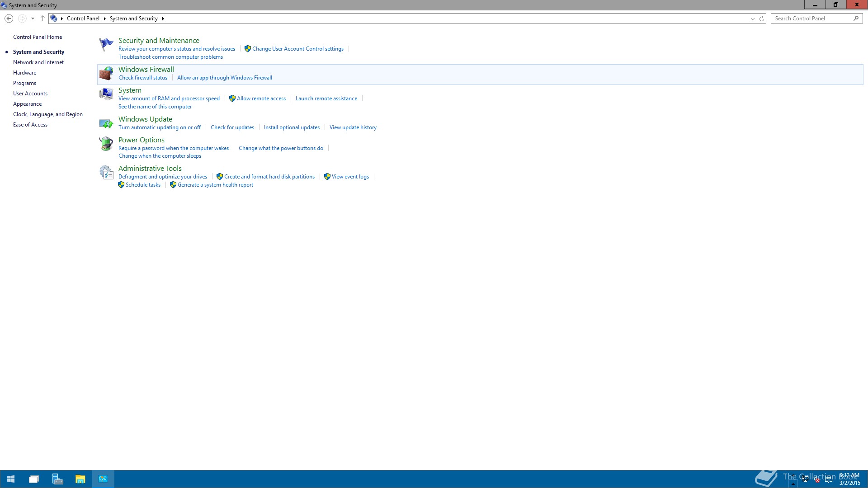868x488 pixels.
Task: Open the Power Options battery icon
Action: (106, 144)
